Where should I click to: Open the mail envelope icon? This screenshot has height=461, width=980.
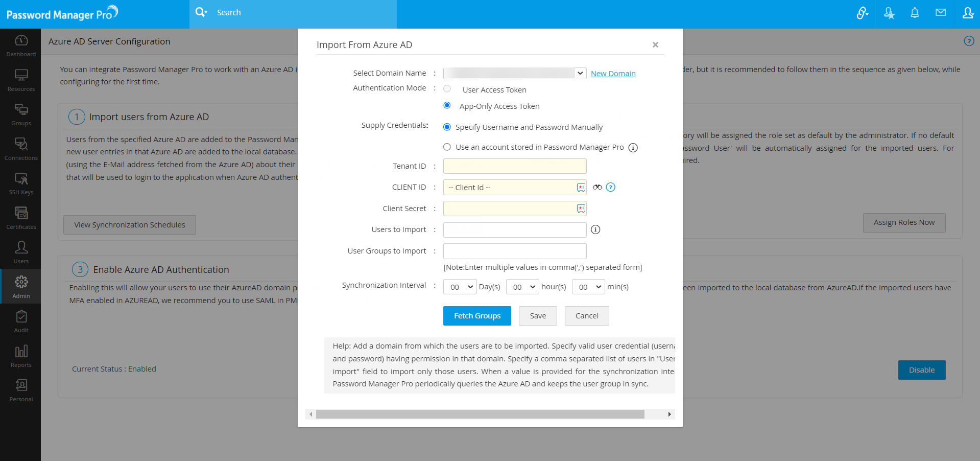[x=941, y=12]
